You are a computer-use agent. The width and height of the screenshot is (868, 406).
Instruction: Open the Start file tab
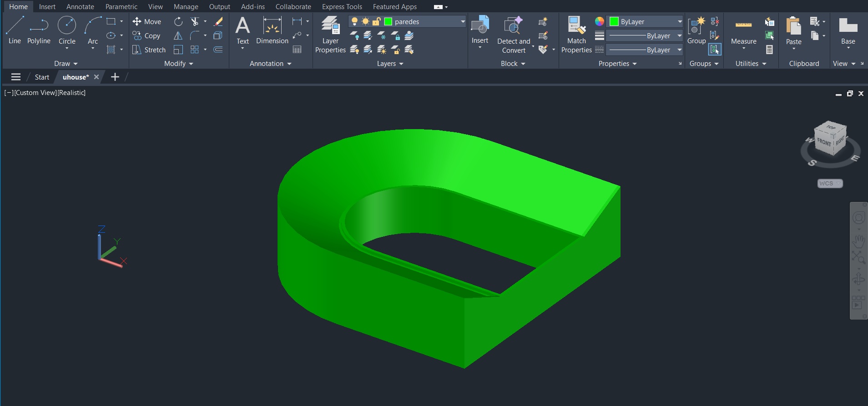pyautogui.click(x=42, y=77)
